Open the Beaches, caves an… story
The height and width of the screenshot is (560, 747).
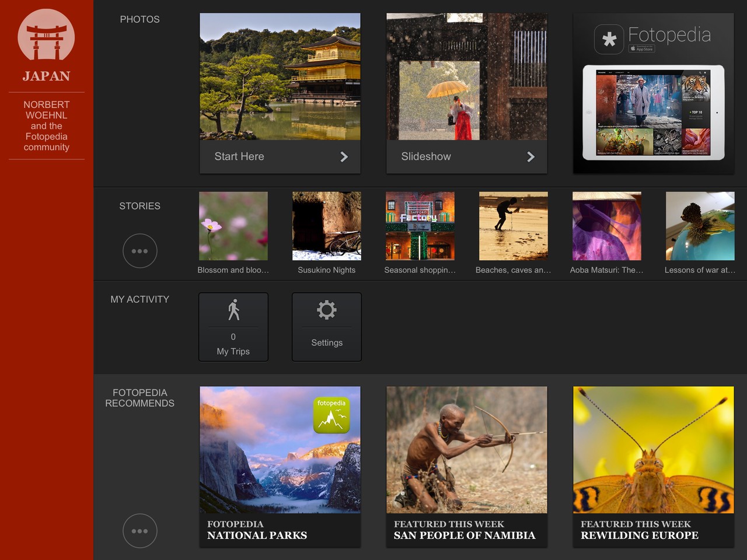pos(514,226)
